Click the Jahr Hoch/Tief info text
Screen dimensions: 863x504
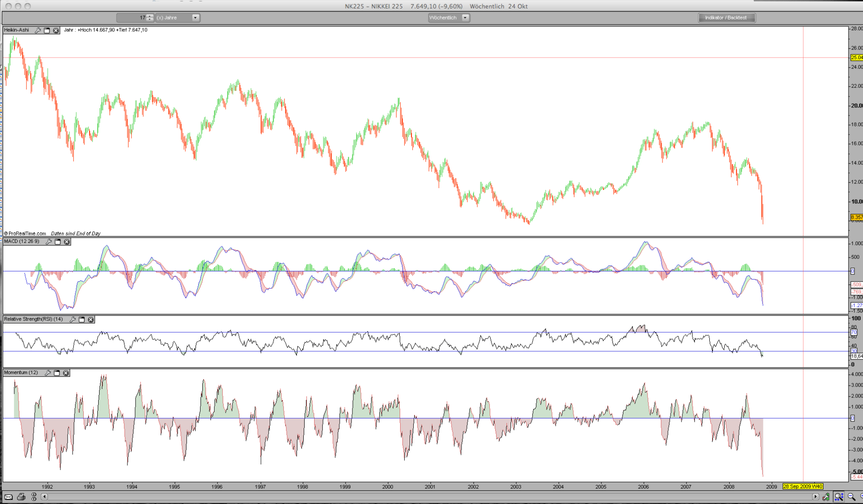point(105,30)
